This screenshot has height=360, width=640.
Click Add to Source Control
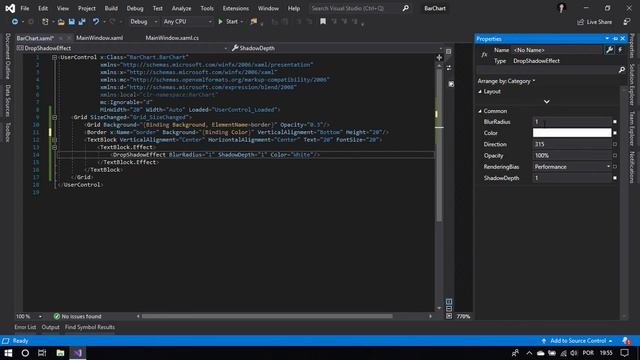click(x=578, y=340)
